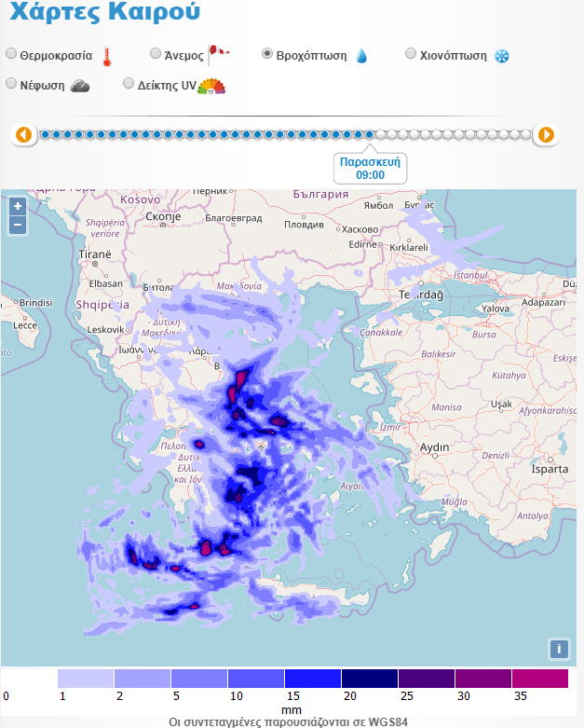584x728 pixels.
Task: Zoom in the map with plus button
Action: pos(17,206)
